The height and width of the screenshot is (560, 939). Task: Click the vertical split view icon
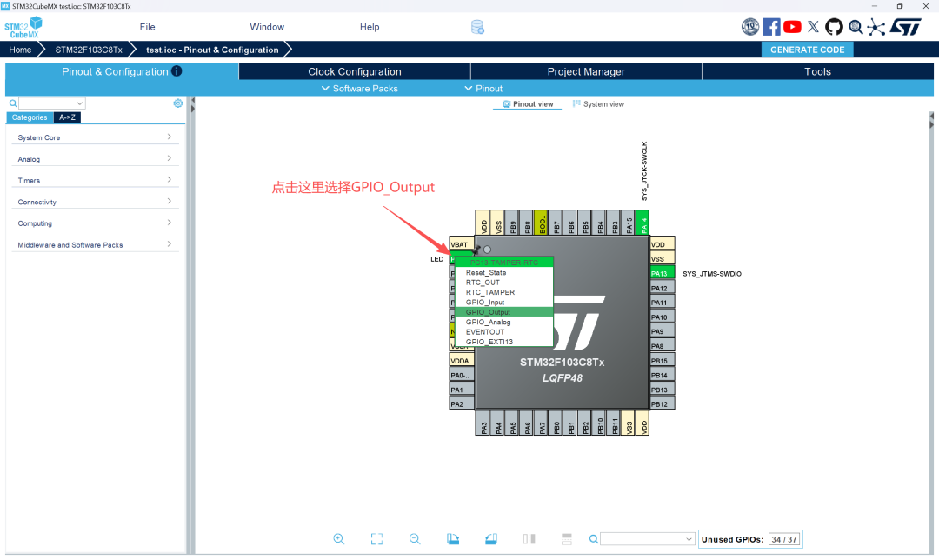(529, 538)
